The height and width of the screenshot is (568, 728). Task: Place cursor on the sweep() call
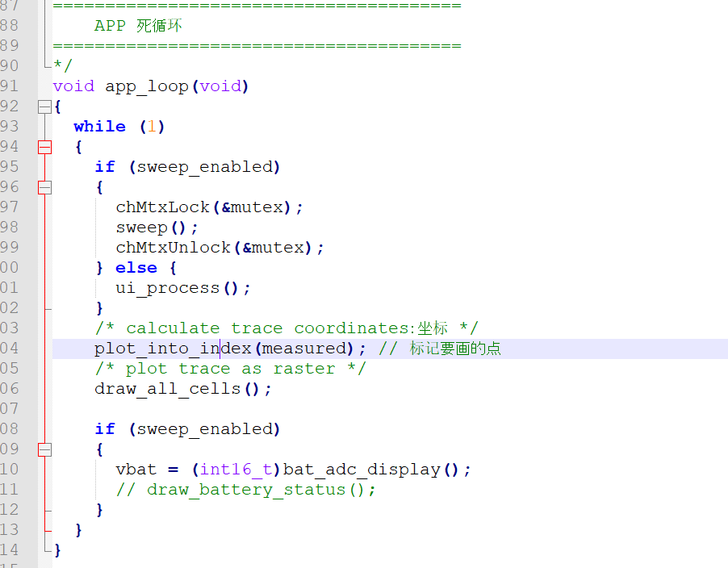141,228
